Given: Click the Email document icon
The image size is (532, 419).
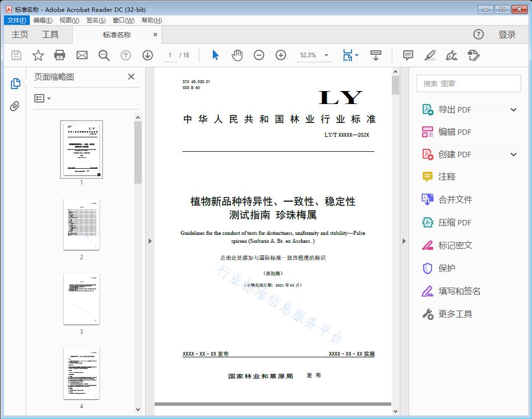Looking at the screenshot, I should point(82,55).
